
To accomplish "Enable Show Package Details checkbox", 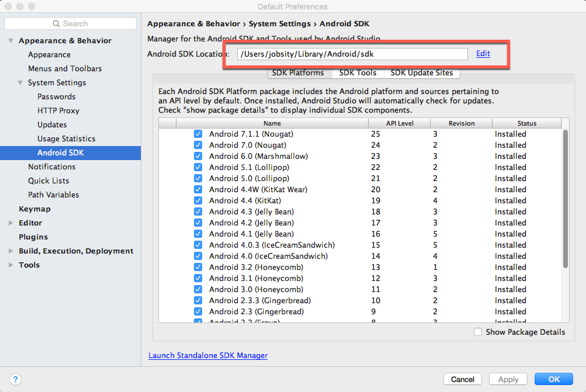I will (x=477, y=332).
